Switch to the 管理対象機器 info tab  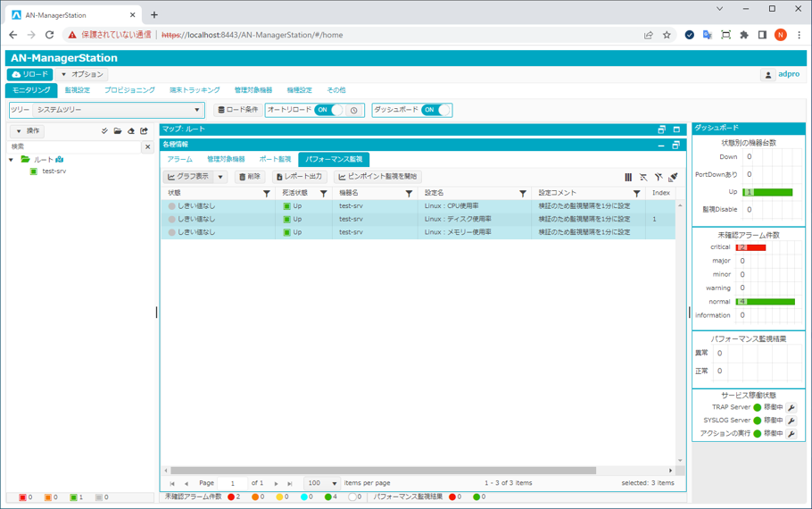click(226, 159)
